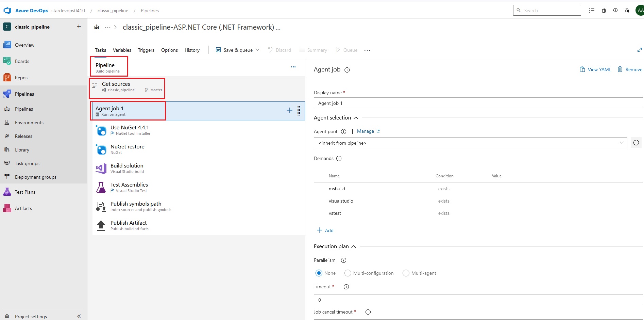644x320 pixels.
Task: Expand breadcrumb ellipsis near title
Action: coord(108,27)
